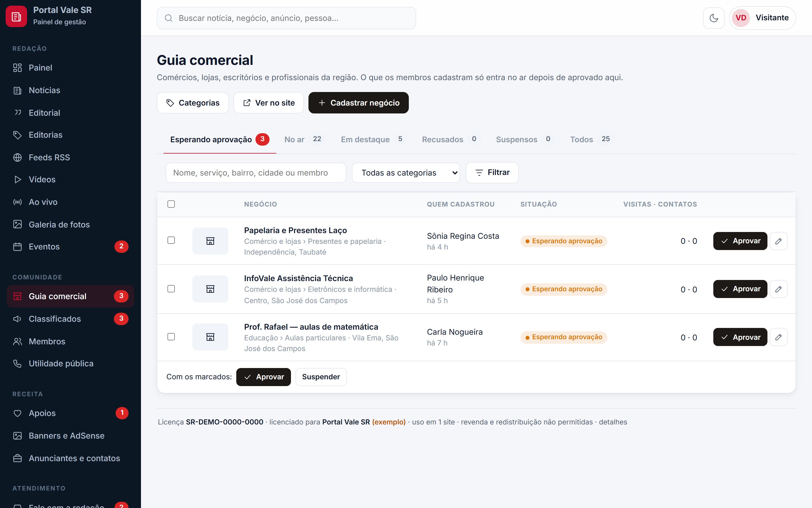Open Apoios heart item in sidebar

70,413
